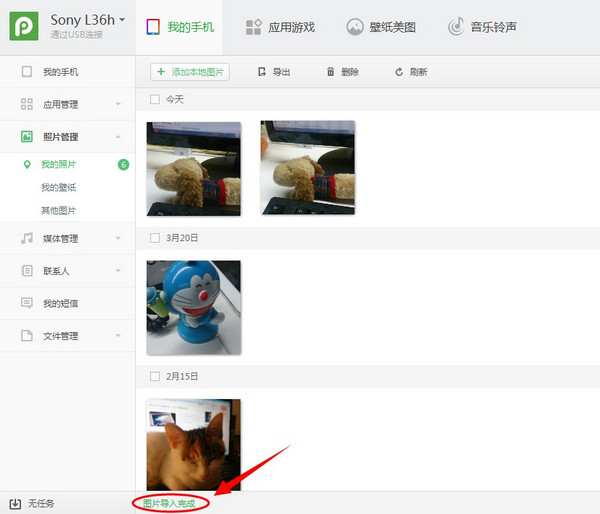This screenshot has height=514, width=600.
Task: Click the 应用管理 grid icon
Action: (27, 104)
